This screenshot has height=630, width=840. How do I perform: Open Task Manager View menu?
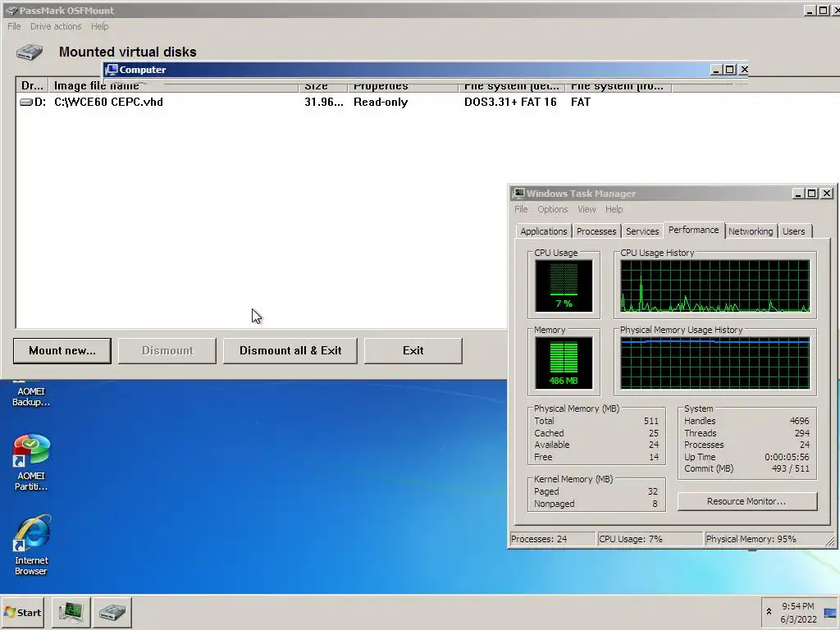point(587,209)
